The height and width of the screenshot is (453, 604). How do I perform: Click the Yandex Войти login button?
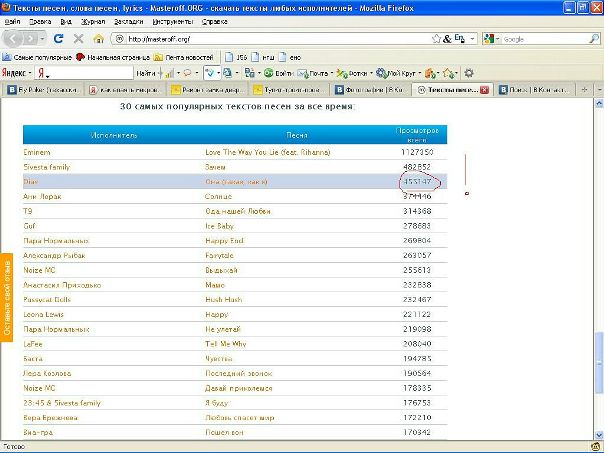tap(279, 73)
